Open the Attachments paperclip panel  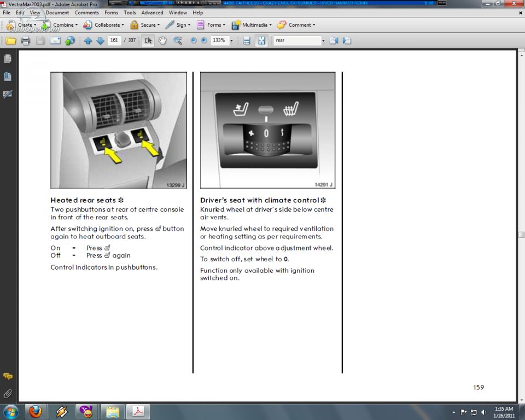pos(7,394)
